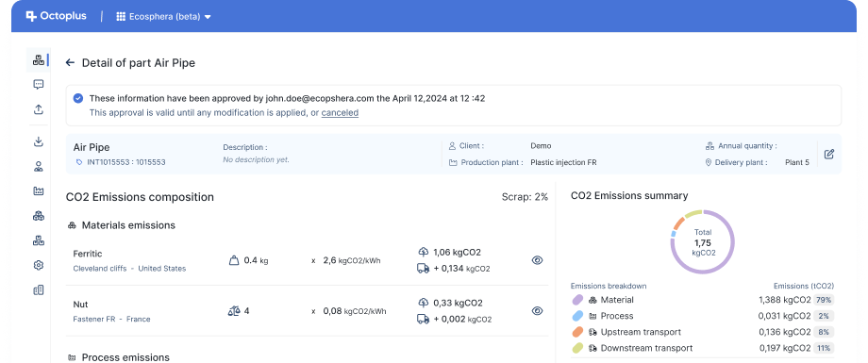The image size is (868, 363).
Task: Open the user profile sidebar icon
Action: (x=38, y=167)
